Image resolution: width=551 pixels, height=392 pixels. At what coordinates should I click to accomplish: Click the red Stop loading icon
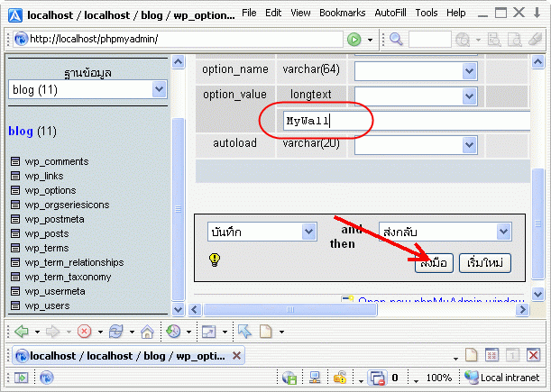coord(84,331)
